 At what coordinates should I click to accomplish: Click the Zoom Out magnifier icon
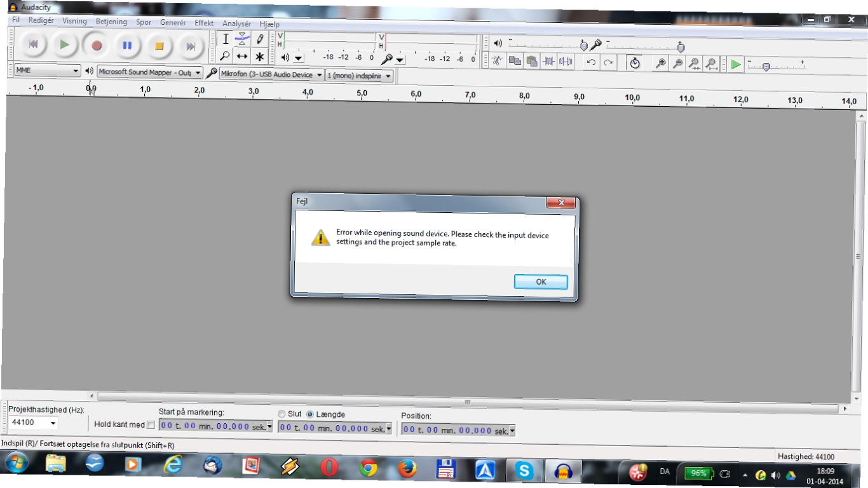[678, 64]
